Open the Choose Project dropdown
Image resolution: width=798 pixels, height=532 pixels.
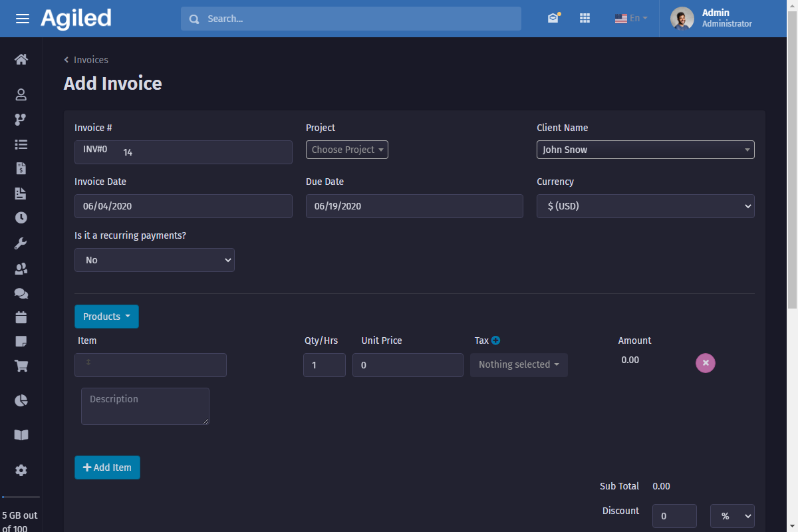[346, 150]
